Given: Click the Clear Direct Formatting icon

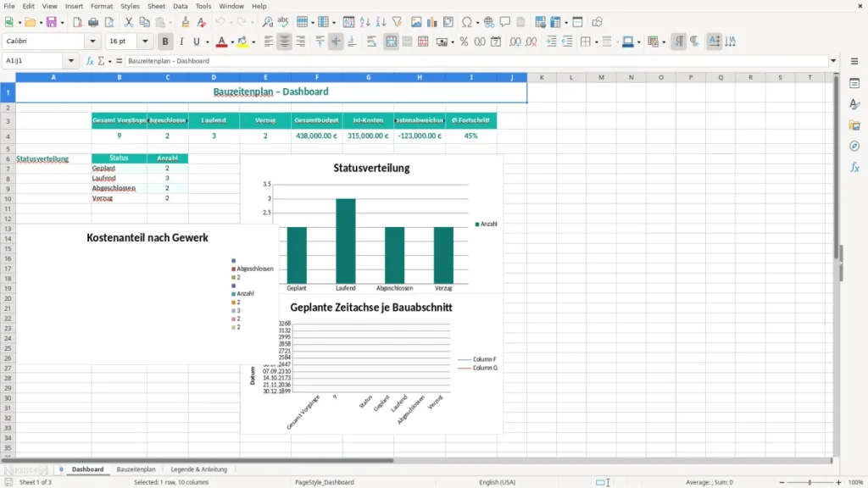Looking at the screenshot, I should click(202, 22).
